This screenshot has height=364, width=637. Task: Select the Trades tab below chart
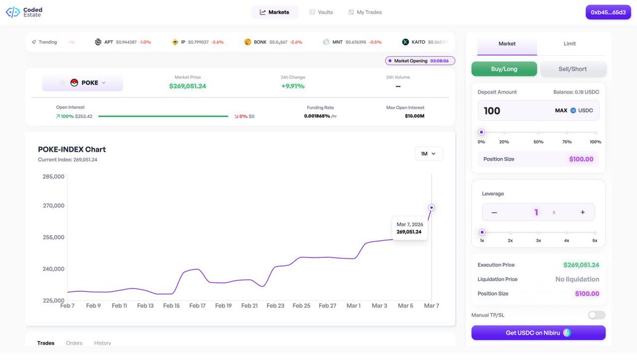[46, 343]
